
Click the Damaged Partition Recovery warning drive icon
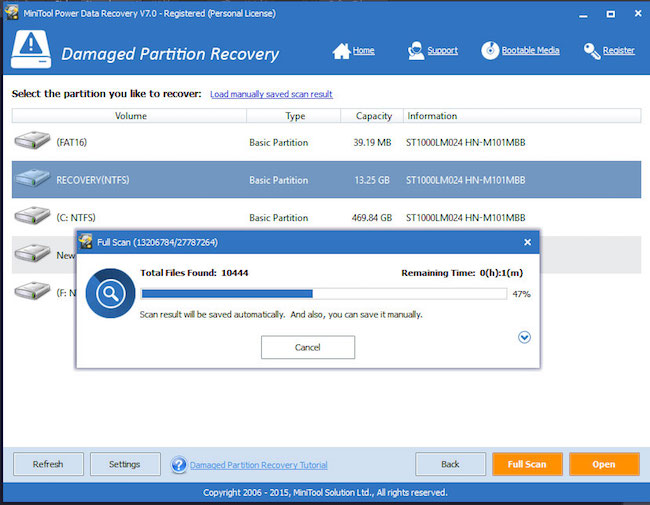coord(31,49)
